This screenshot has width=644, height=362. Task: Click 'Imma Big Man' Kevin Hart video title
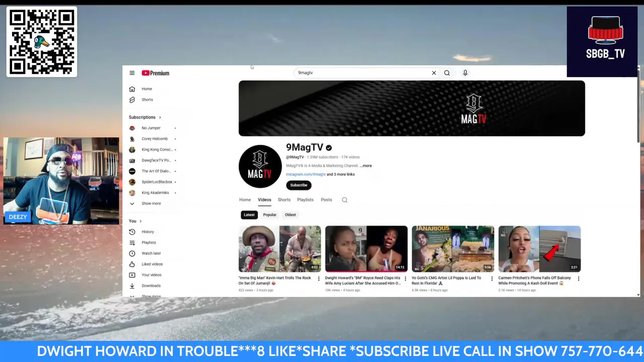[x=275, y=281]
